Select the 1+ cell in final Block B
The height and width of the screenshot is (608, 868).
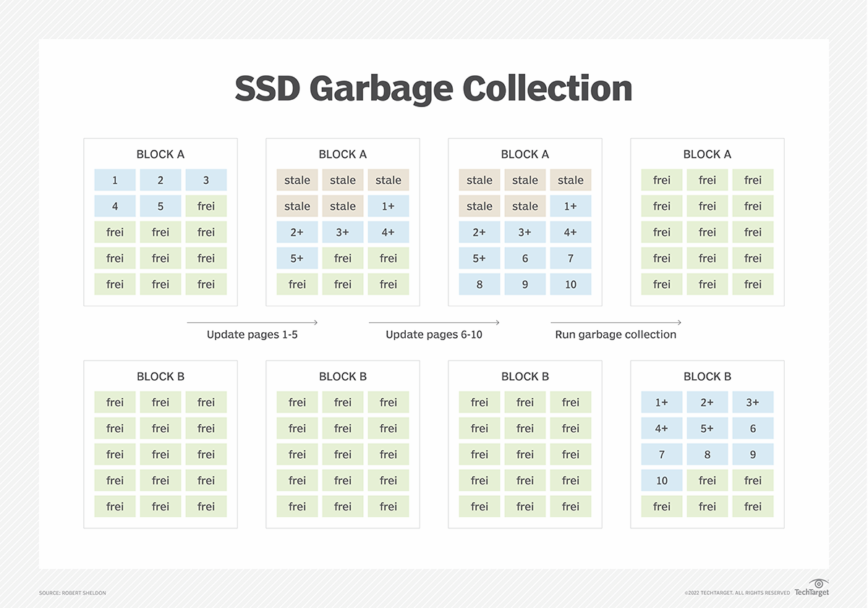[661, 402]
